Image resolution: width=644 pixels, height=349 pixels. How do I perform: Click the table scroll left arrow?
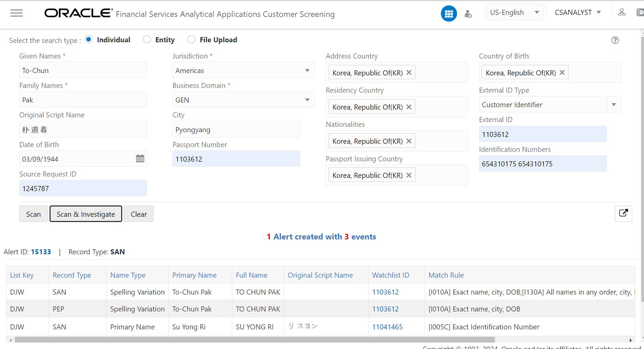10,340
